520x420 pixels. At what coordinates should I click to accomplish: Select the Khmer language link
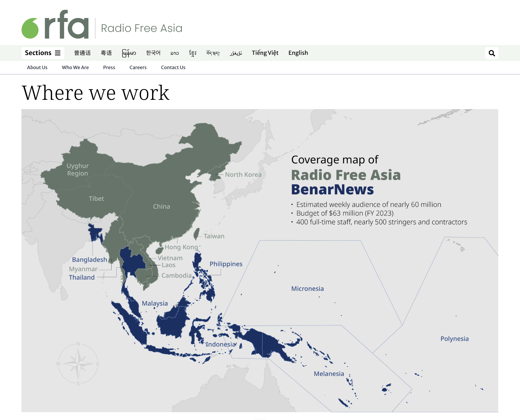[x=193, y=53]
